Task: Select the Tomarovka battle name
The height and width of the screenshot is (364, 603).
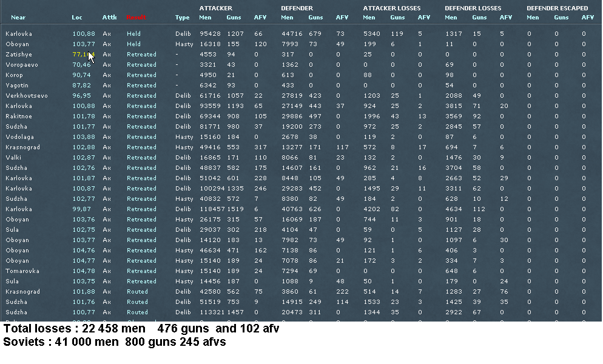Action: [x=22, y=271]
